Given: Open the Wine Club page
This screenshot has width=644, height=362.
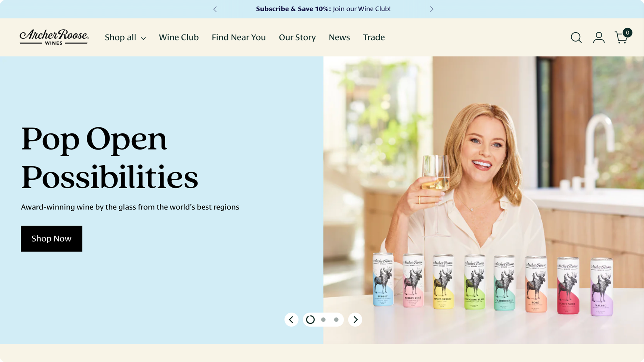Looking at the screenshot, I should (x=179, y=37).
